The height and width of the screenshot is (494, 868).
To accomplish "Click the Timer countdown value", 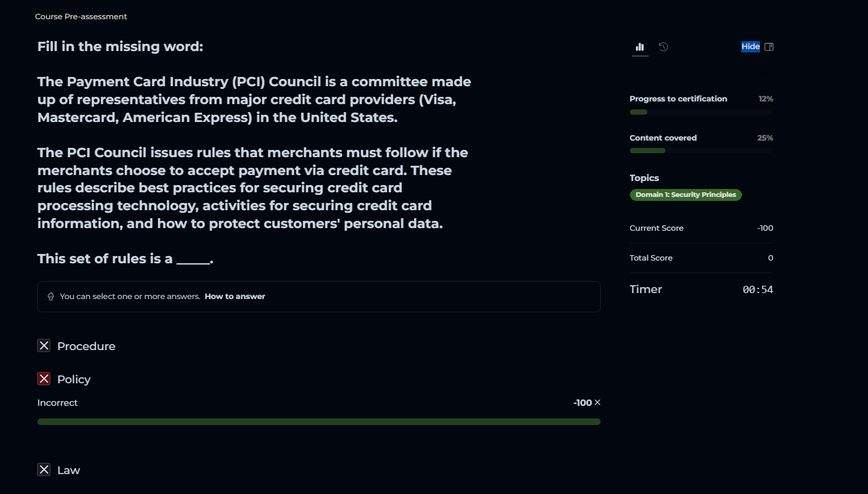I will pos(757,290).
